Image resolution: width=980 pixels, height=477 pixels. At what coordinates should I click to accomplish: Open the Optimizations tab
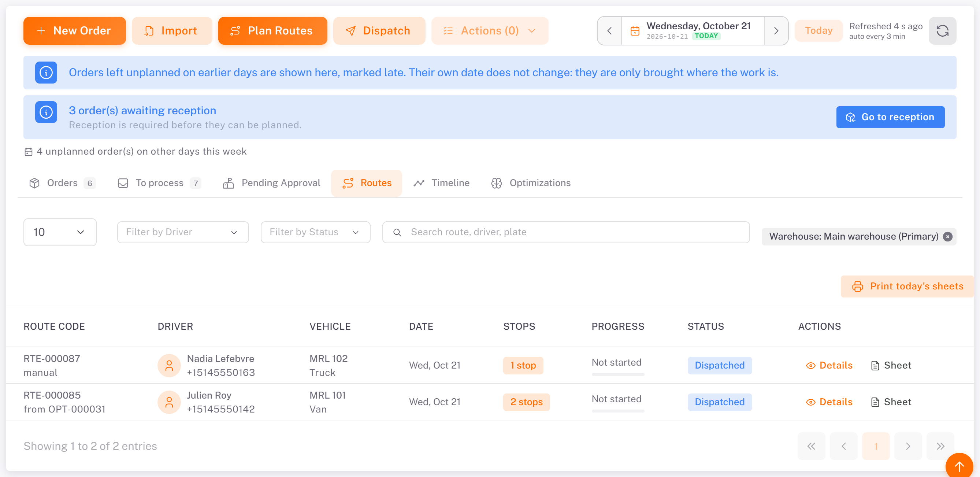click(531, 183)
